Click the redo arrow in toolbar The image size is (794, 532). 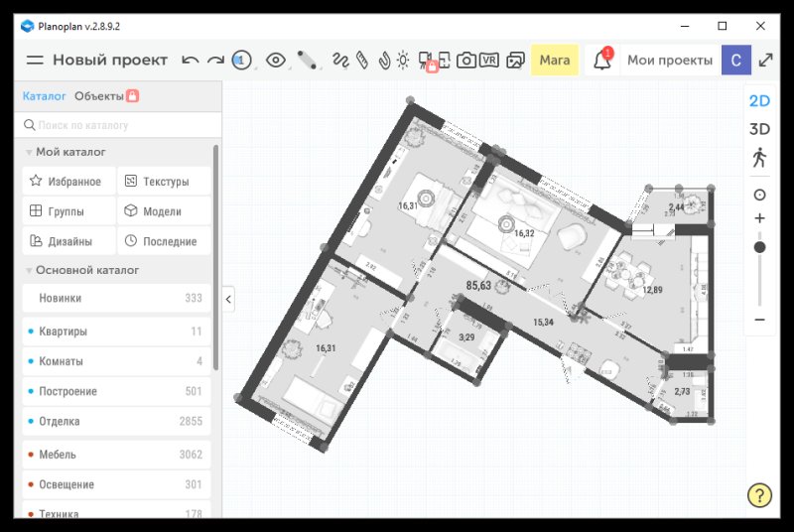click(x=215, y=61)
